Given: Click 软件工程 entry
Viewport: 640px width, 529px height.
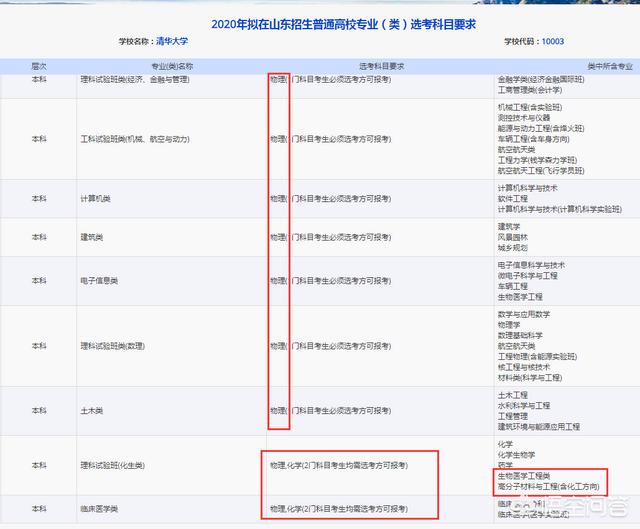Looking at the screenshot, I should (x=513, y=199).
